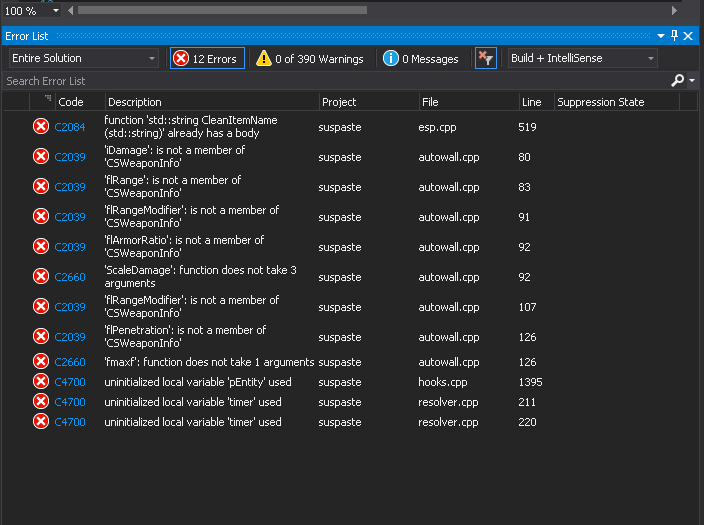Image resolution: width=704 pixels, height=525 pixels.
Task: Click line number 519 cell
Action: (527, 127)
